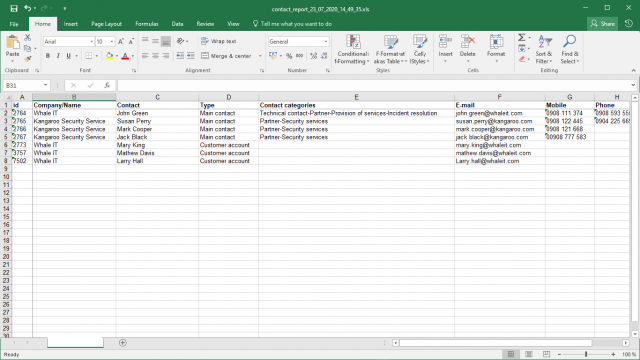This screenshot has height=360, width=640.
Task: Open Conditional Formatting menu
Action: (352, 49)
